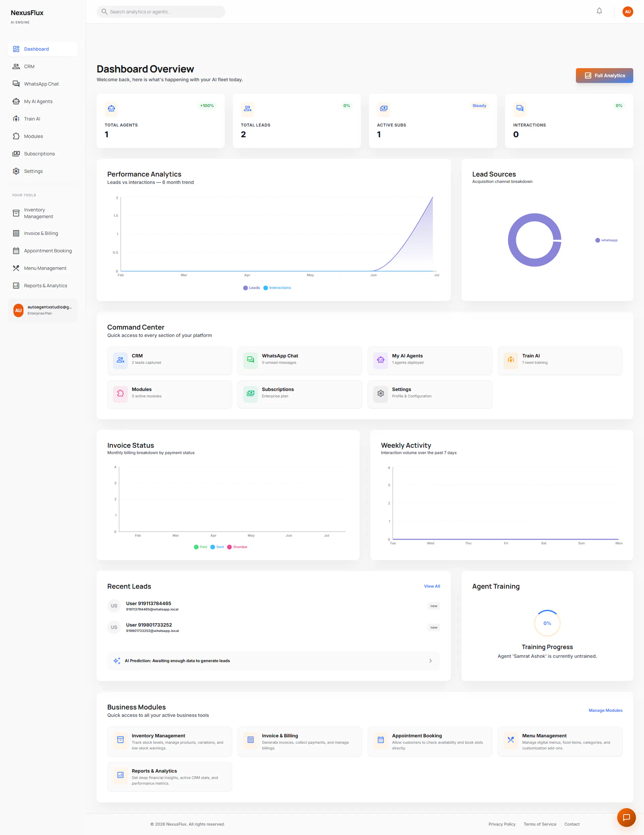Click Manage Modules link
Screen dimensions: 644x835
(x=605, y=711)
